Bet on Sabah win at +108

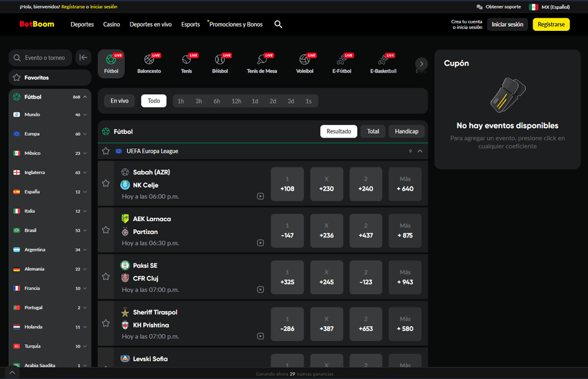pos(287,184)
